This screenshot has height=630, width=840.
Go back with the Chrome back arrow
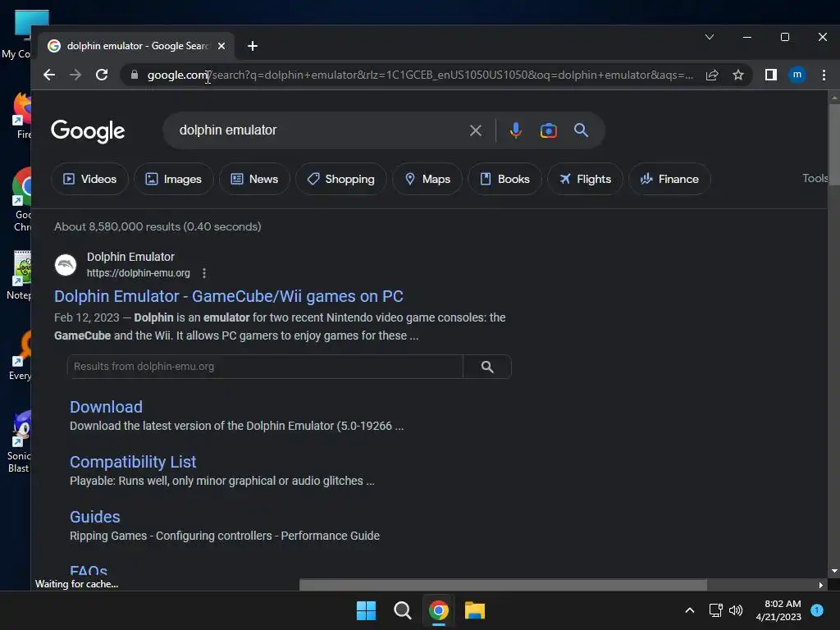point(49,75)
